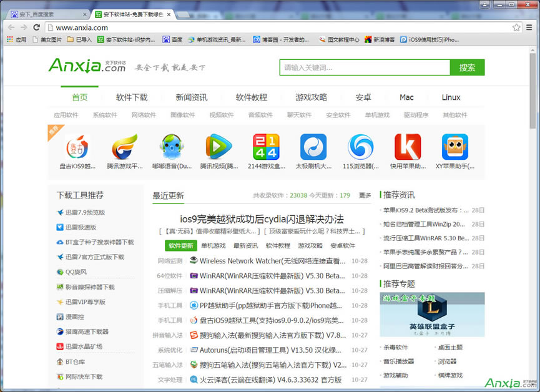540x392 pixels.
Task: Click the 快用苹果助手 icon
Action: (x=408, y=148)
